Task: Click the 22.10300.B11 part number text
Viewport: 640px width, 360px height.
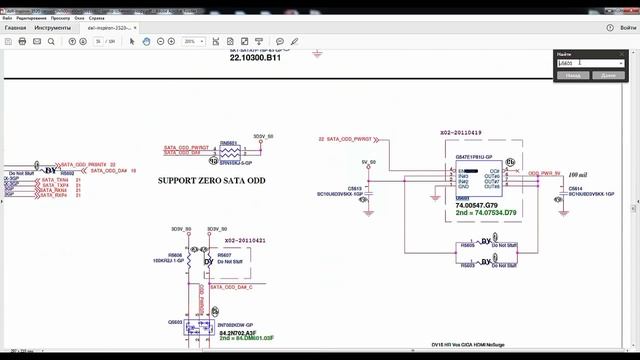Action: 255,58
